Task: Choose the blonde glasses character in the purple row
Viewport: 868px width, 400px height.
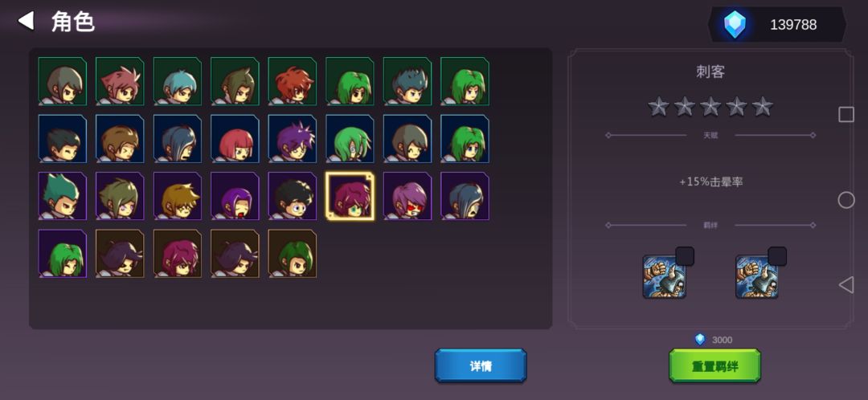Action: tap(177, 196)
